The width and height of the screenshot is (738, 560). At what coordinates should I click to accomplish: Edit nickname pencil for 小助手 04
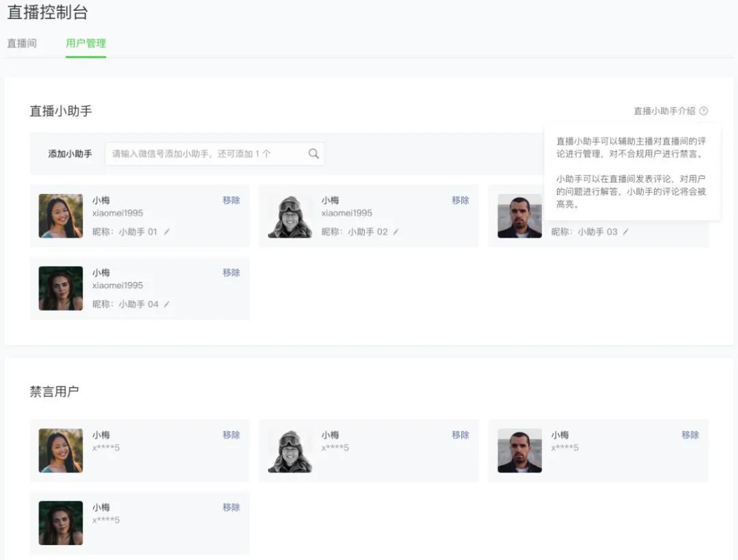167,304
